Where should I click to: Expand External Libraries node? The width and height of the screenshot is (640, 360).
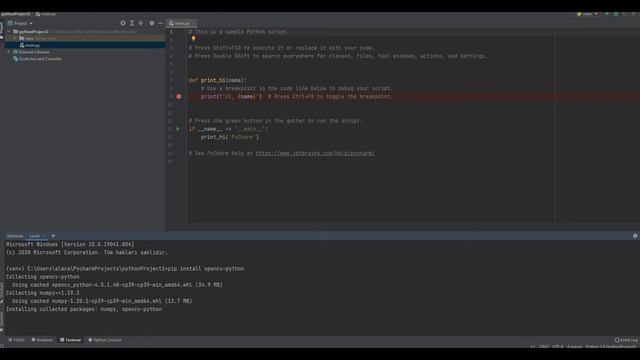pyautogui.click(x=9, y=52)
